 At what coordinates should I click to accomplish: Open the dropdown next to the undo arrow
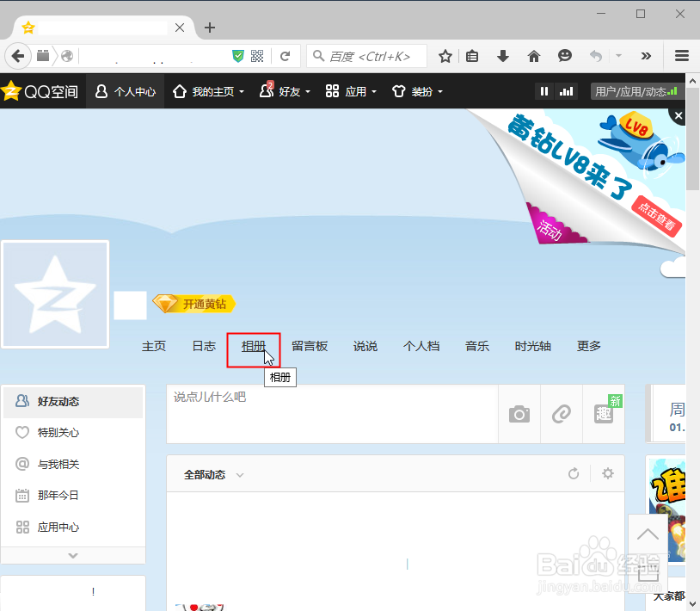(618, 56)
